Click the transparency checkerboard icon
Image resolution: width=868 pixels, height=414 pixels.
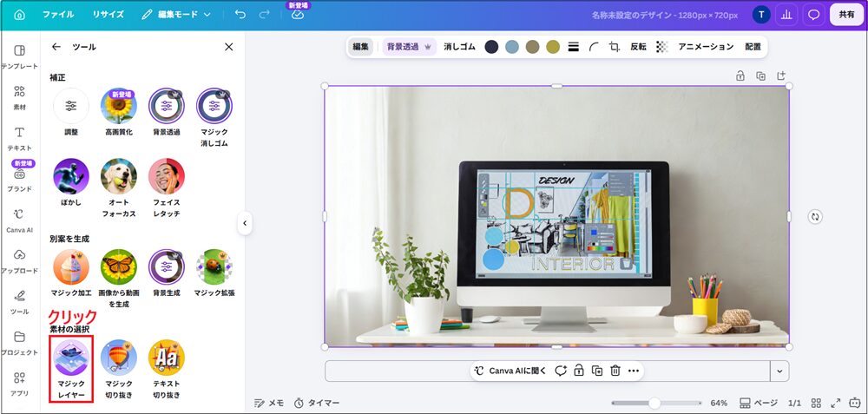[661, 47]
